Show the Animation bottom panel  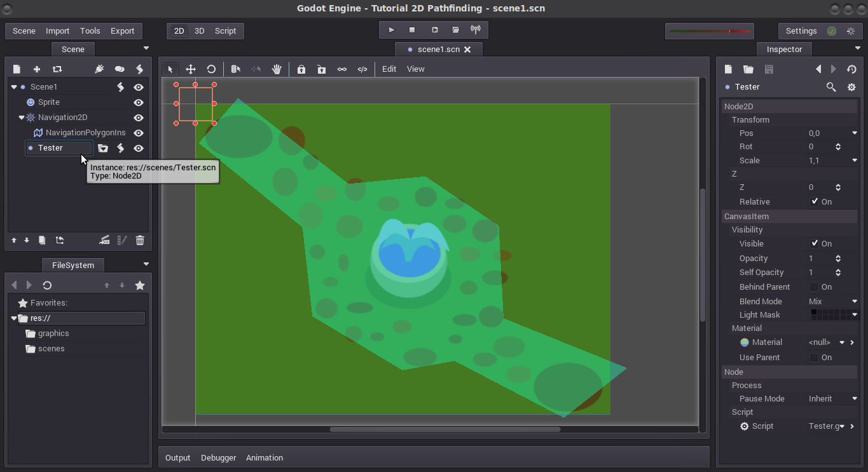tap(265, 458)
